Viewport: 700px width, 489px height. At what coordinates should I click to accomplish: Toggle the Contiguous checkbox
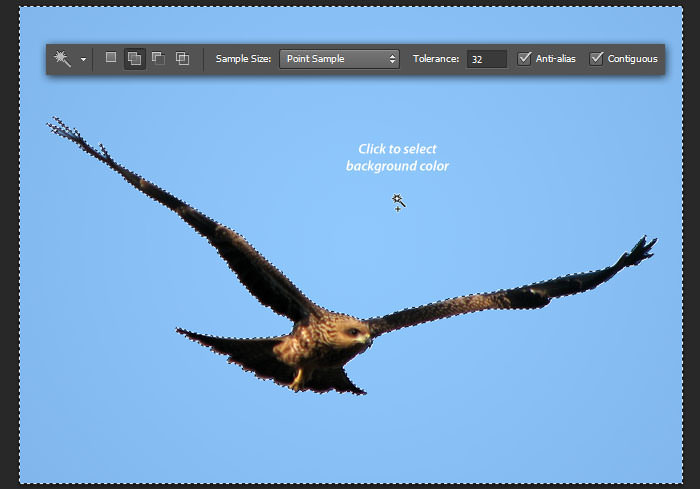[596, 59]
